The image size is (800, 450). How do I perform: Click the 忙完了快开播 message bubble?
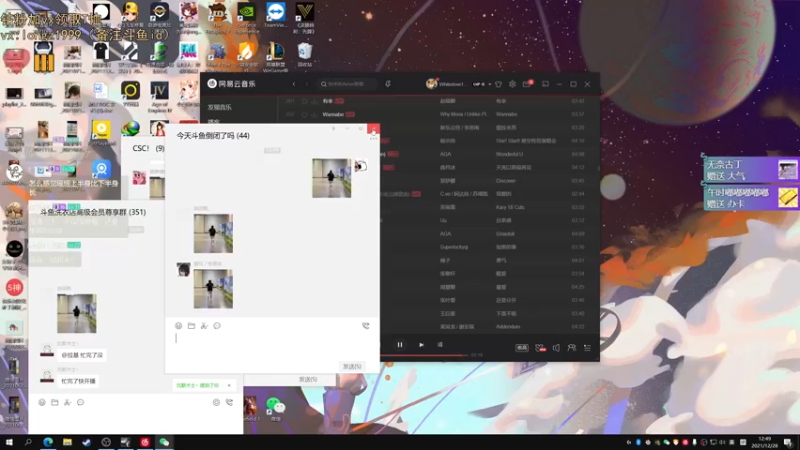(x=78, y=381)
